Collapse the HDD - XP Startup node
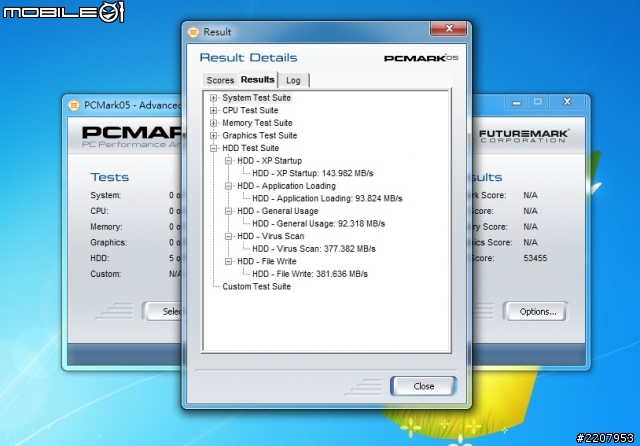 pos(229,161)
